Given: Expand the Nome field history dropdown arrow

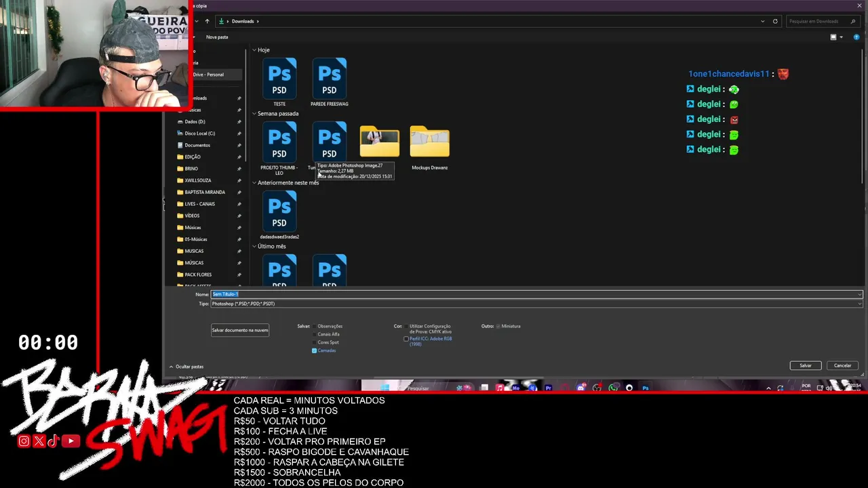Looking at the screenshot, I should click(x=859, y=295).
